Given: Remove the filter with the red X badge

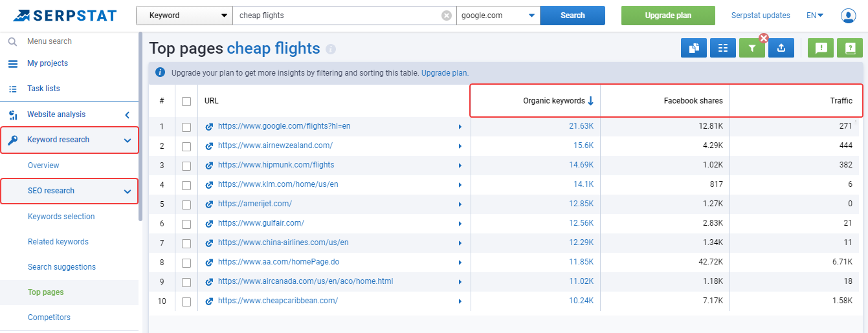Looking at the screenshot, I should 764,38.
